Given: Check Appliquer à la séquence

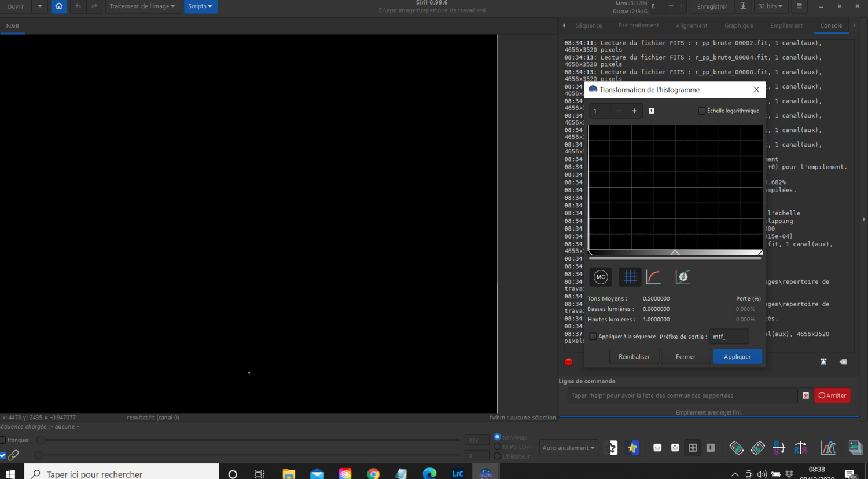Looking at the screenshot, I should (593, 336).
